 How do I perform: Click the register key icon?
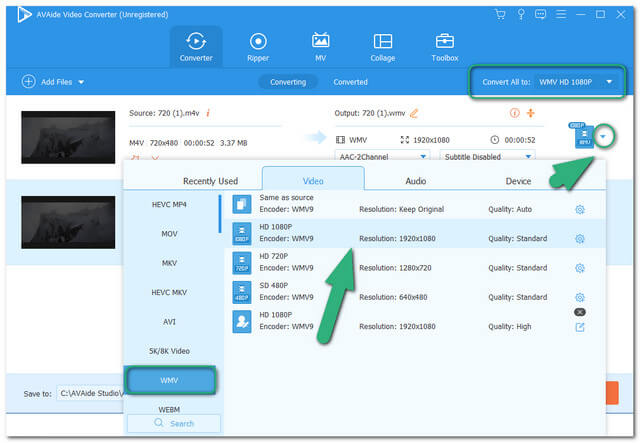tap(521, 15)
